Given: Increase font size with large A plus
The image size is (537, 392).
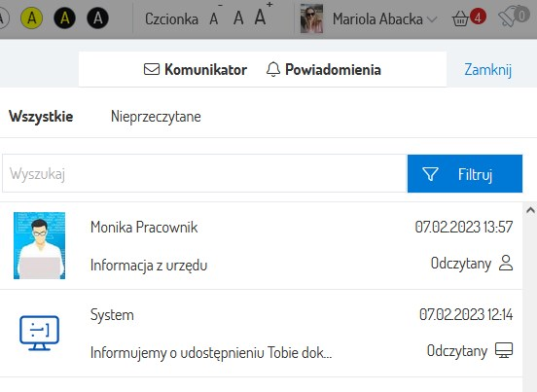Looking at the screenshot, I should [x=263, y=15].
